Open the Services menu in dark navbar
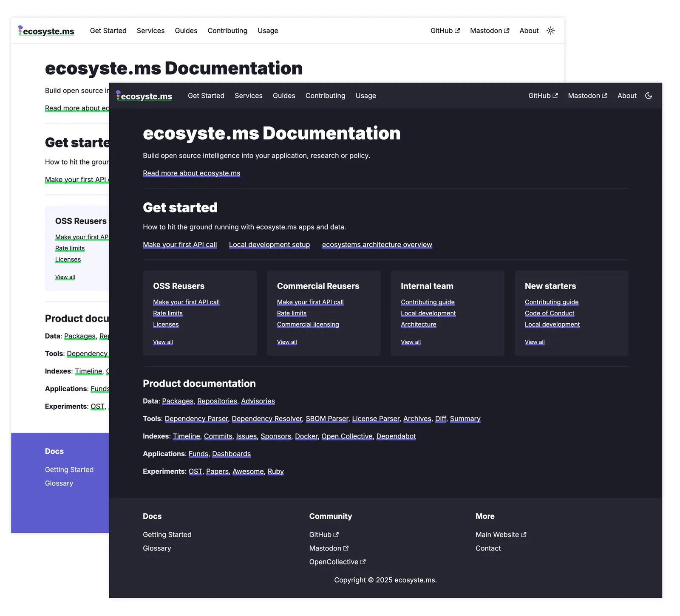This screenshot has height=616, width=680. (x=248, y=96)
